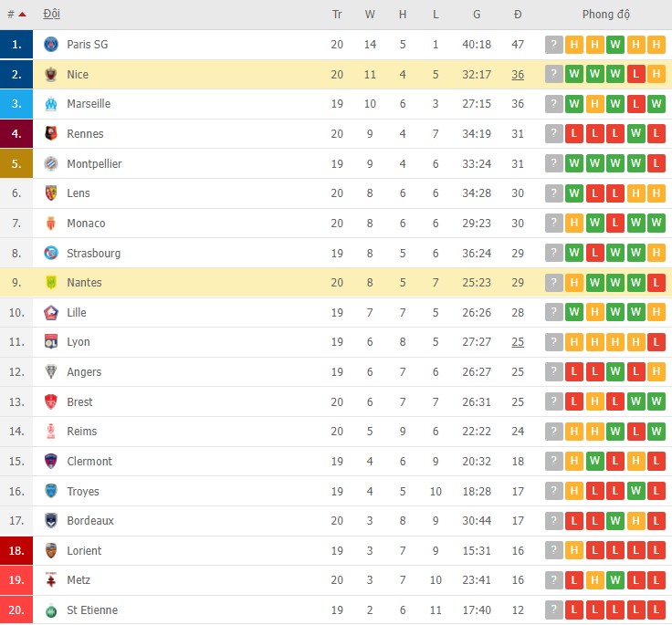Image resolution: width=672 pixels, height=625 pixels.
Task: Sort by the G goals column header
Action: 477,15
